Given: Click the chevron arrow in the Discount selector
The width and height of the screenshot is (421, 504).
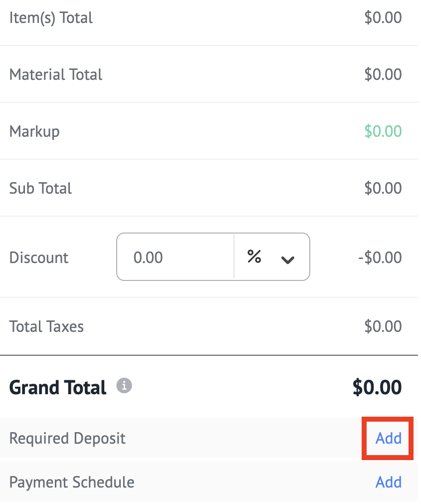Looking at the screenshot, I should pos(288,259).
